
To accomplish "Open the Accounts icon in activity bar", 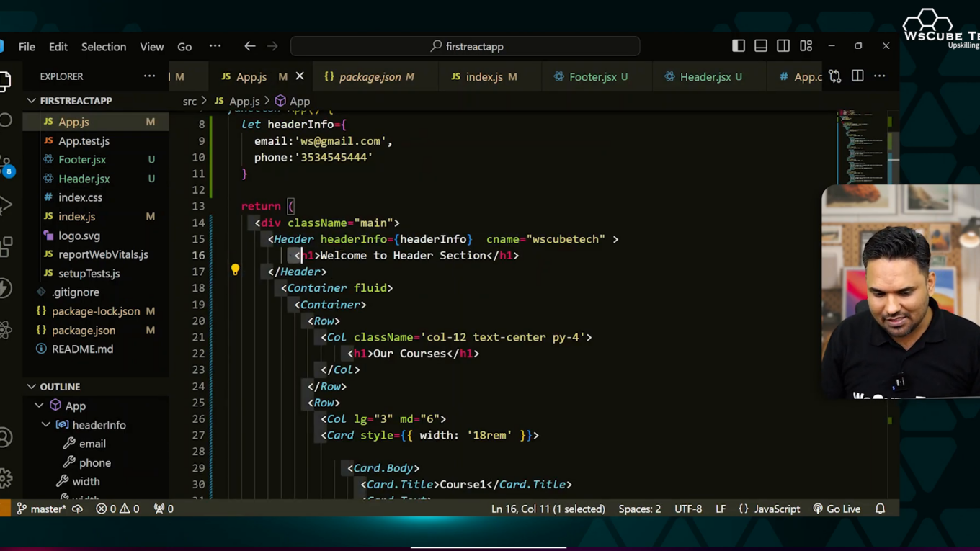I will click(x=6, y=437).
